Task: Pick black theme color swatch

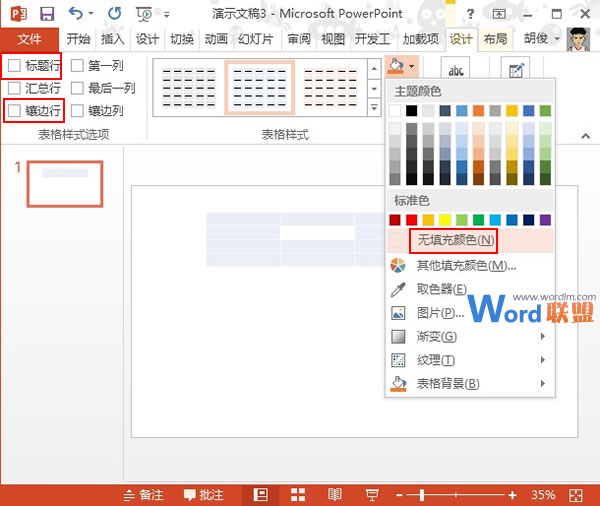Action: point(411,111)
